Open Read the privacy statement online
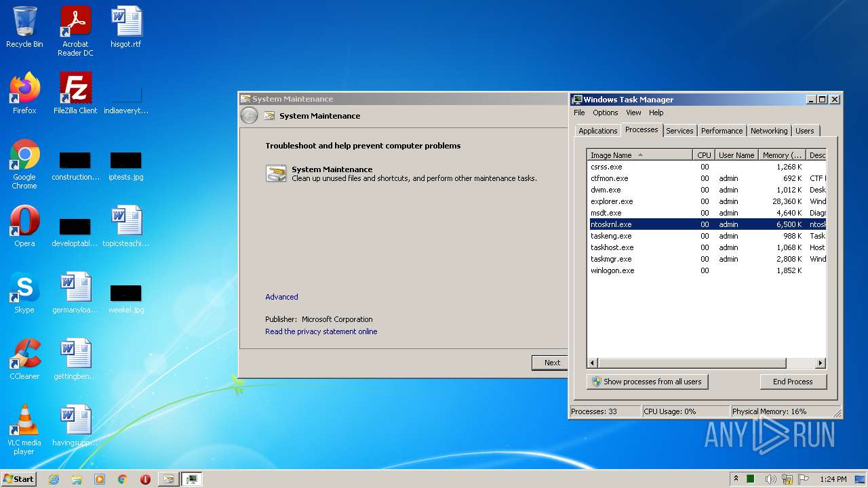 tap(321, 331)
